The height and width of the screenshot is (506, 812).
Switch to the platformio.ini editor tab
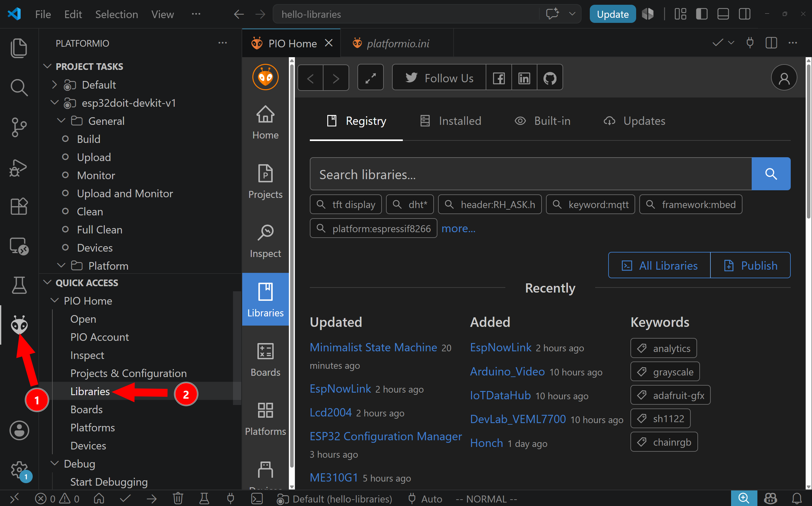[x=397, y=43]
